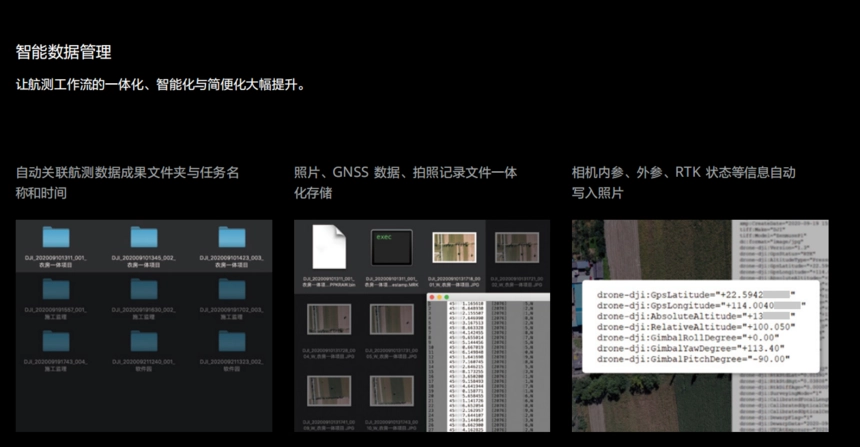Click the GpsLatitude metadata line
The width and height of the screenshot is (860, 447).
click(695, 295)
